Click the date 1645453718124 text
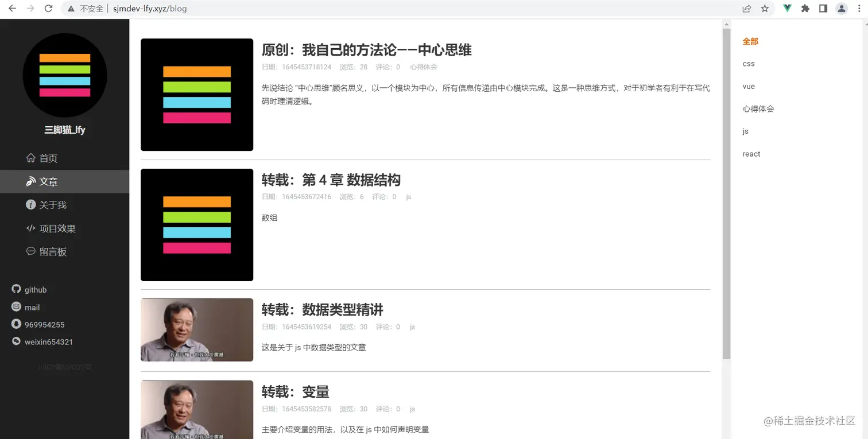Viewport: 868px width, 439px height. [307, 67]
